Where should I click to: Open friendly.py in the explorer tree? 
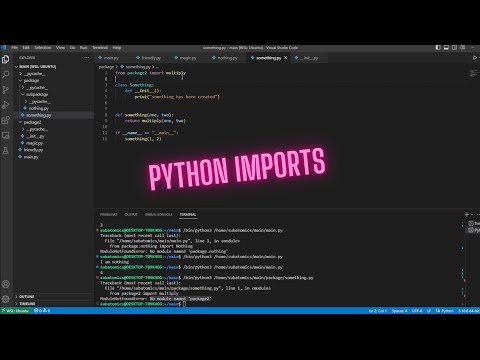click(x=54, y=150)
